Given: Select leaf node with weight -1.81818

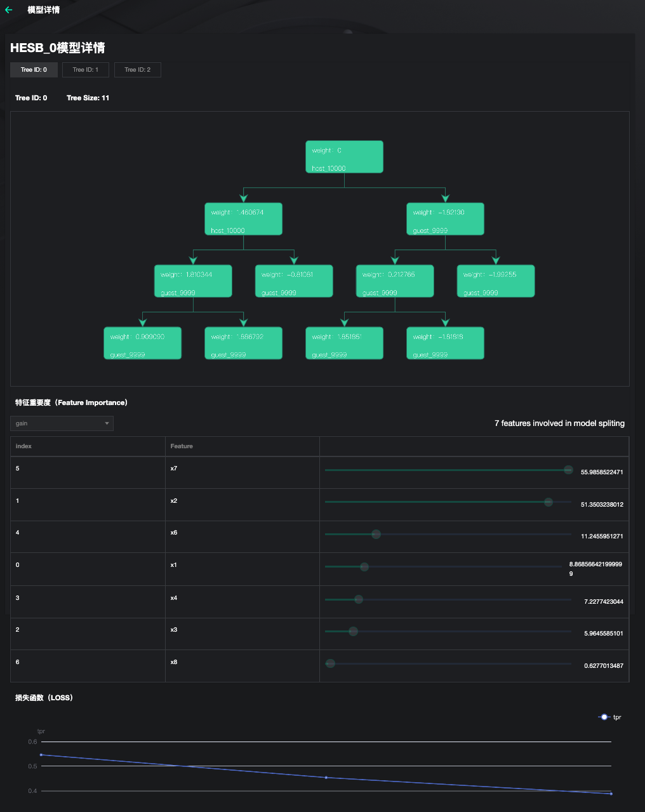Looking at the screenshot, I should 445,343.
